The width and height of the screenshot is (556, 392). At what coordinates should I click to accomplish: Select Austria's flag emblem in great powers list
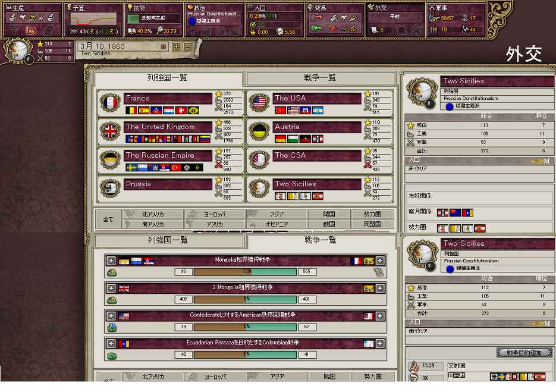(259, 132)
